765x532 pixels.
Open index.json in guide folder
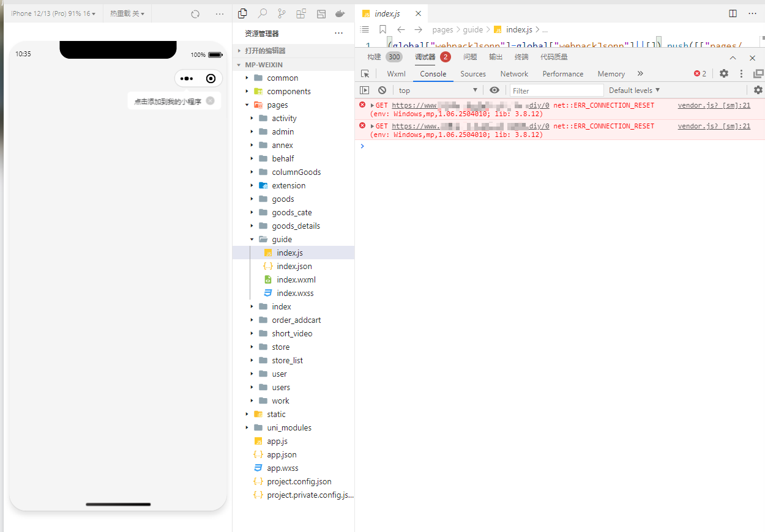click(x=294, y=266)
